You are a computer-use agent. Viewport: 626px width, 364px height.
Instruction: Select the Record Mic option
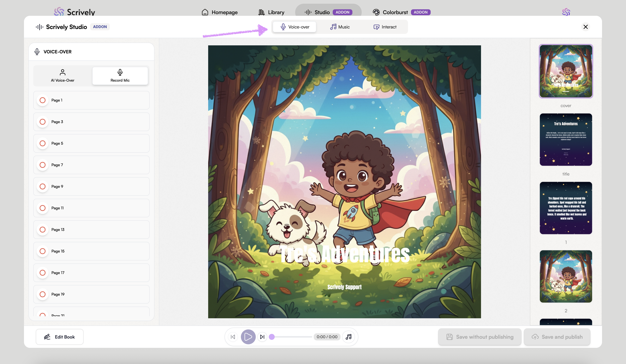coord(120,76)
